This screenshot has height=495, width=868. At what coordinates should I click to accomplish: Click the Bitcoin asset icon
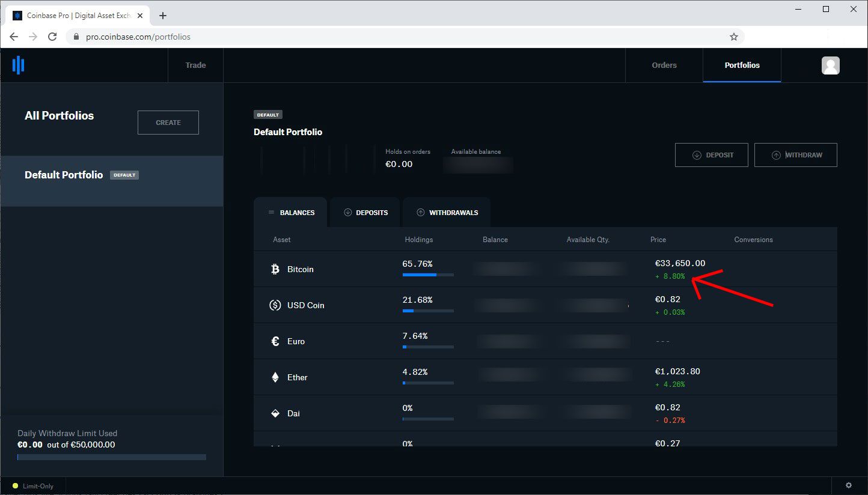275,269
